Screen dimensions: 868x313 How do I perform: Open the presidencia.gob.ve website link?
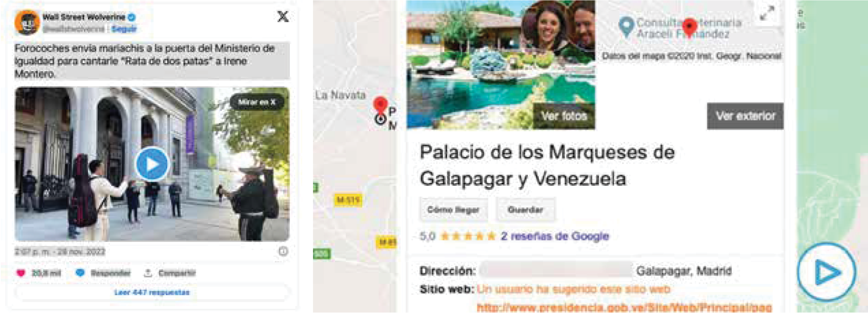(624, 308)
